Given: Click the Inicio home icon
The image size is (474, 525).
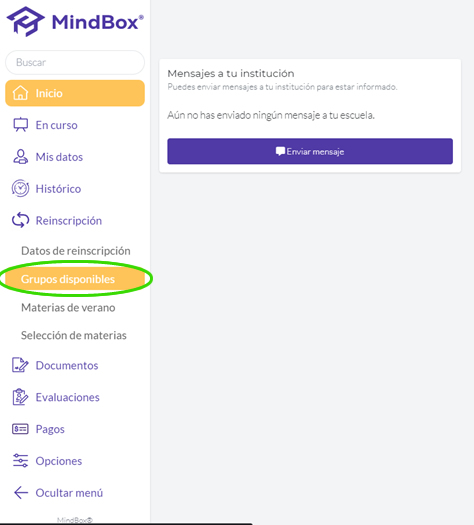Looking at the screenshot, I should click(20, 93).
